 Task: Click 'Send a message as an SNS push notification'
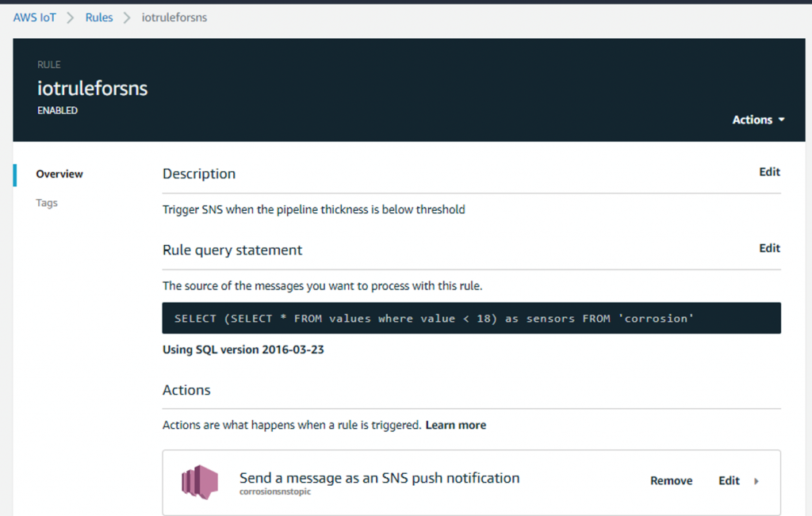(380, 478)
